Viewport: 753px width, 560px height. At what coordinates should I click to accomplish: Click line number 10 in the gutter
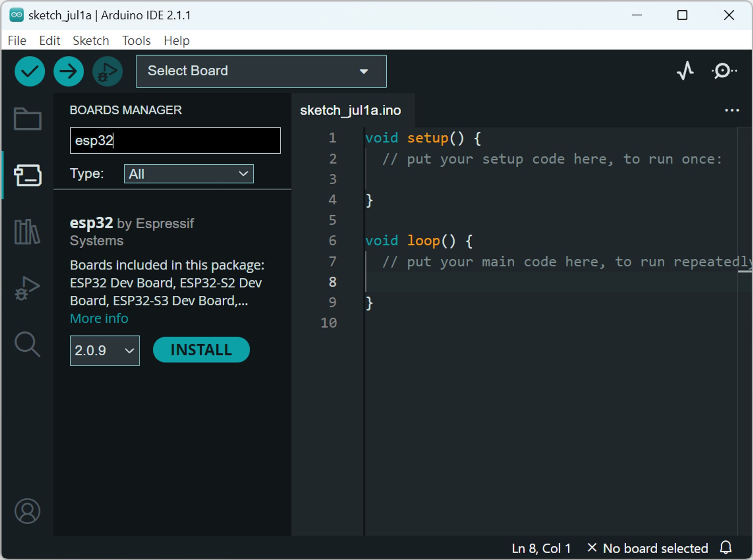point(329,323)
